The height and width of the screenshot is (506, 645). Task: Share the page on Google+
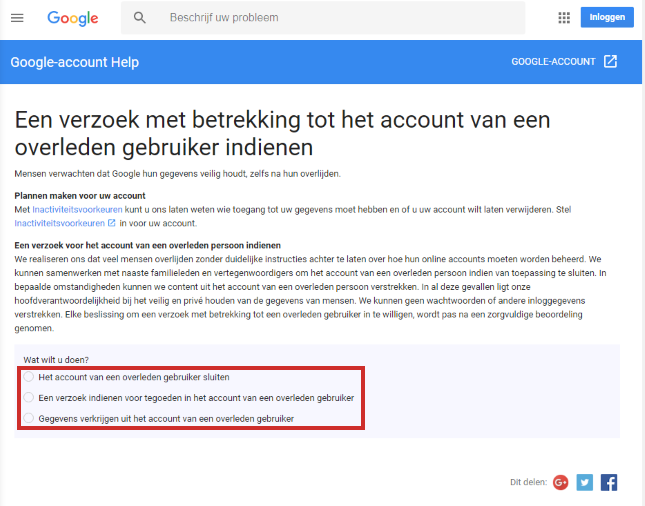(560, 482)
